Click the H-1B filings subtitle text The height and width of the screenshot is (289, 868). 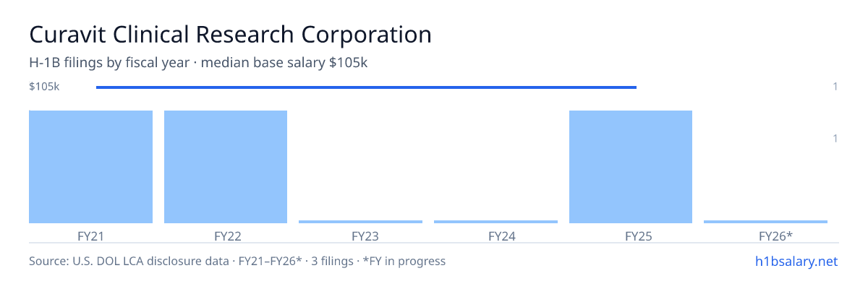click(198, 63)
